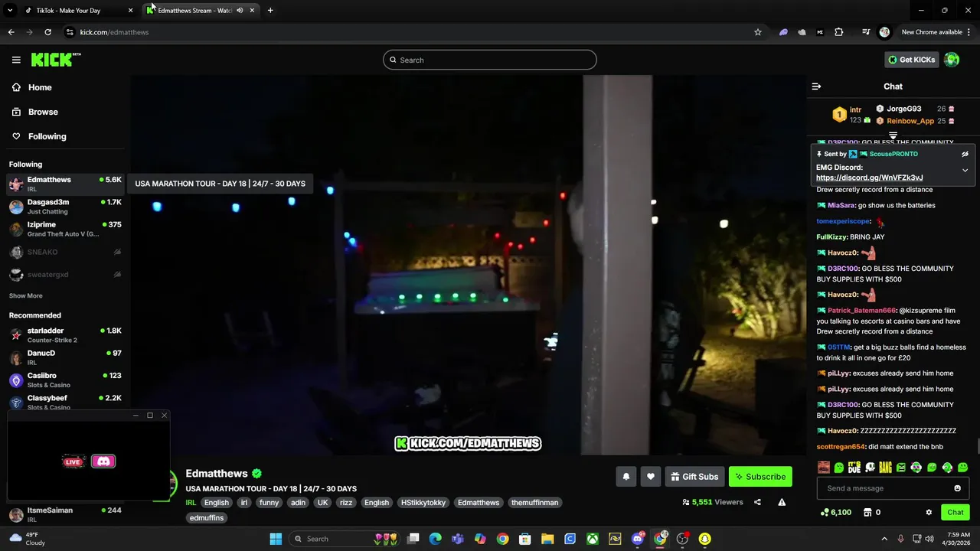
Task: Open emoji picker in message box
Action: tap(957, 488)
